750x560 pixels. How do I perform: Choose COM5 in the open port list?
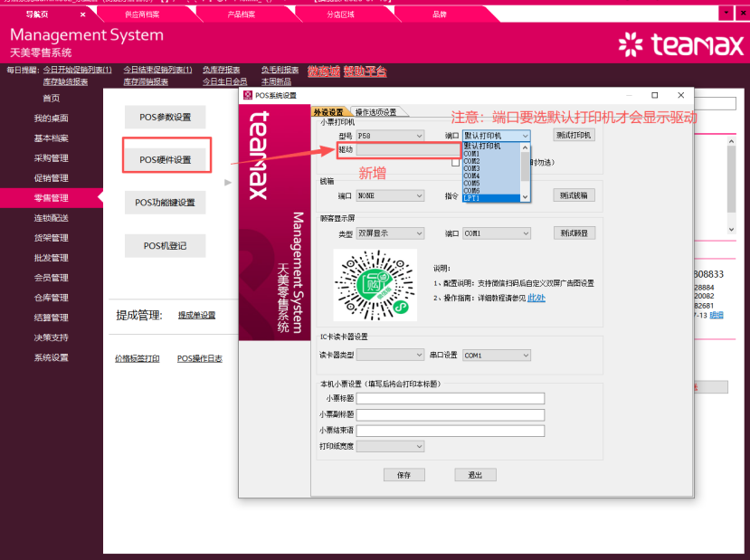tap(491, 183)
